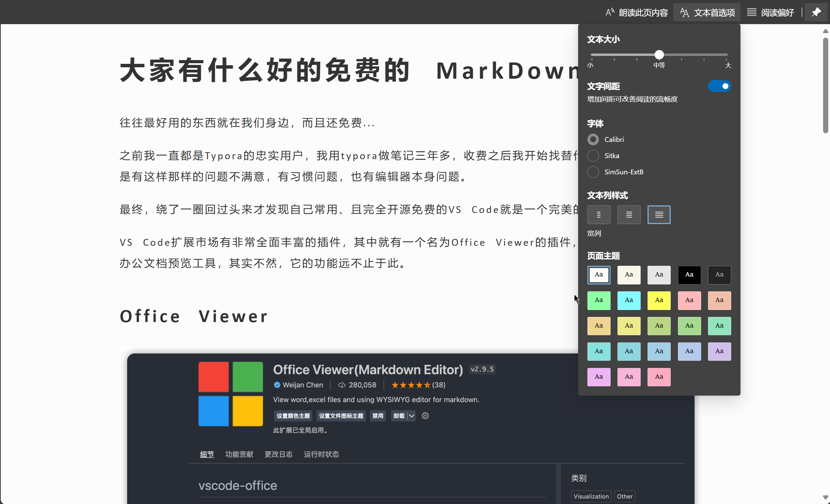
Task: Click 朗读此页内容 button
Action: pyautogui.click(x=636, y=12)
